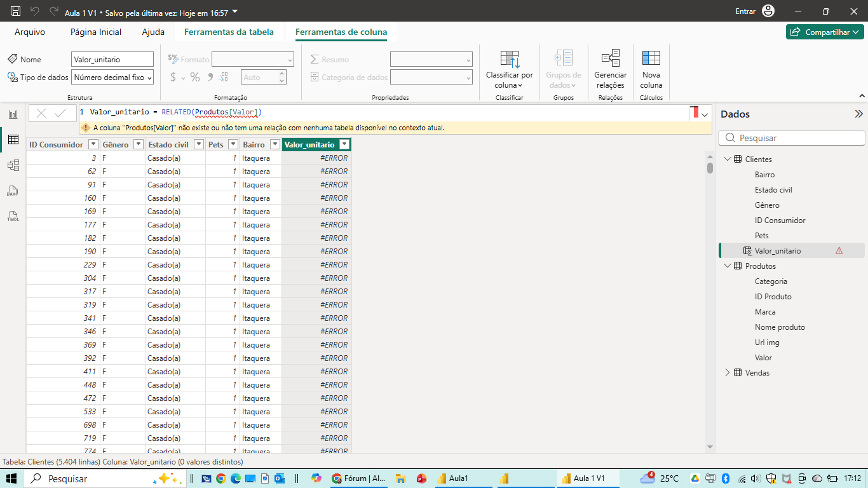Select the Valor field under Produtos
Viewport: 868px width, 488px height.
(x=763, y=358)
